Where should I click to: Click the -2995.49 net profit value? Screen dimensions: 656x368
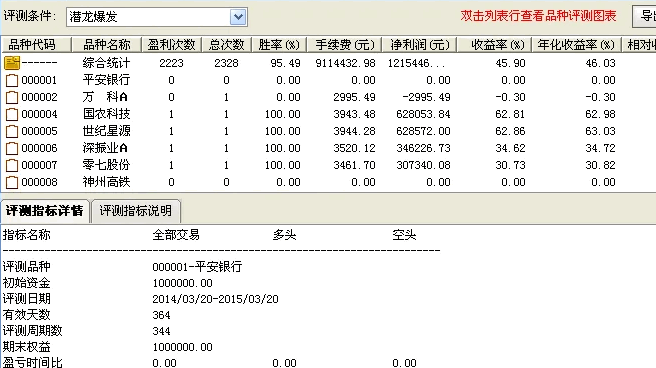coord(426,97)
